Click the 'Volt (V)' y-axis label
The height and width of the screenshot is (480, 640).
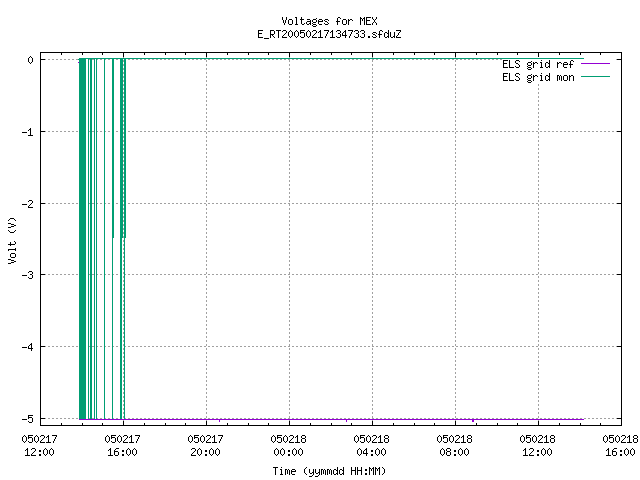coord(12,240)
